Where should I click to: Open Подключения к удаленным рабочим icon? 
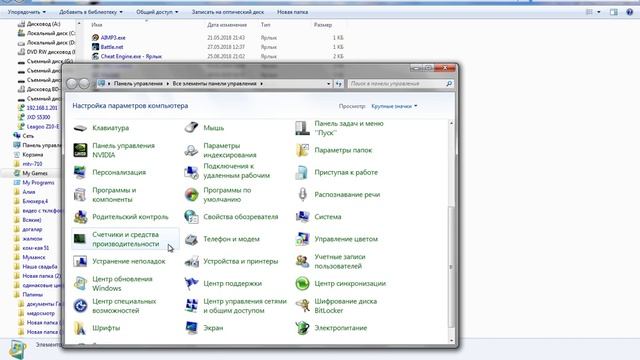pyautogui.click(x=191, y=172)
